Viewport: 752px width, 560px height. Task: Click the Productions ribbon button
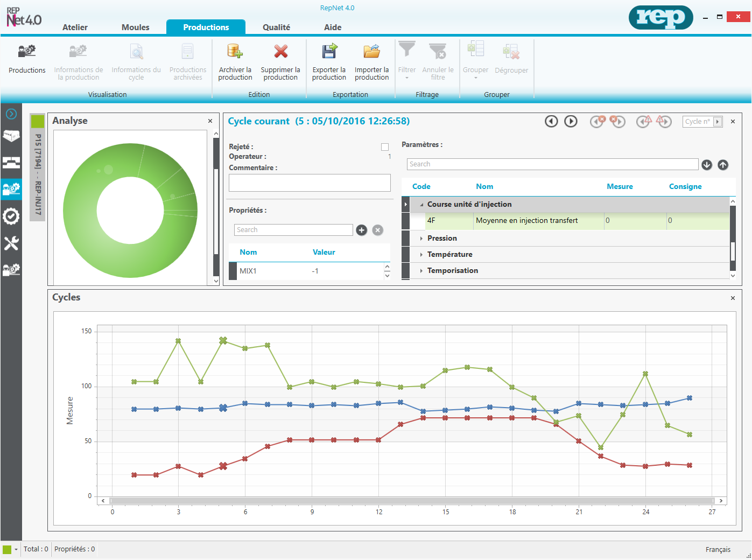pos(27,59)
